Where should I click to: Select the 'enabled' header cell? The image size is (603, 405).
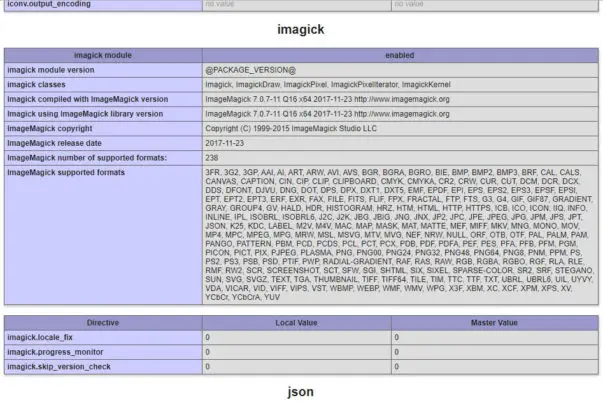click(x=400, y=55)
